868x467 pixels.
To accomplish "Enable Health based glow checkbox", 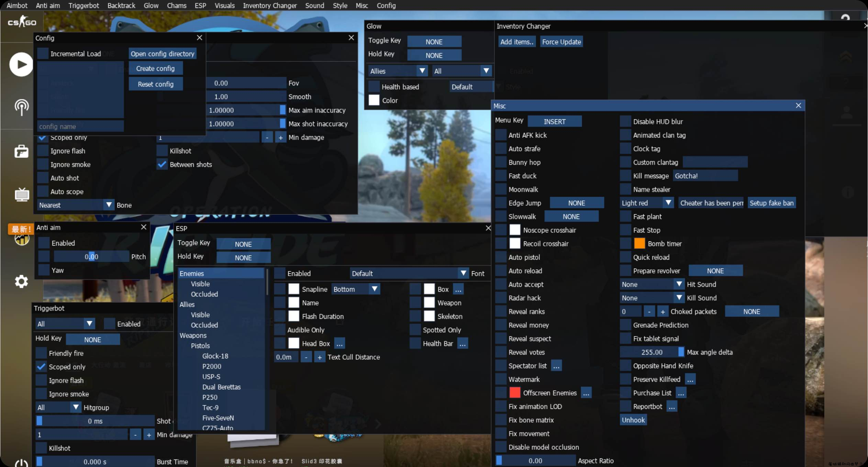I will 374,87.
